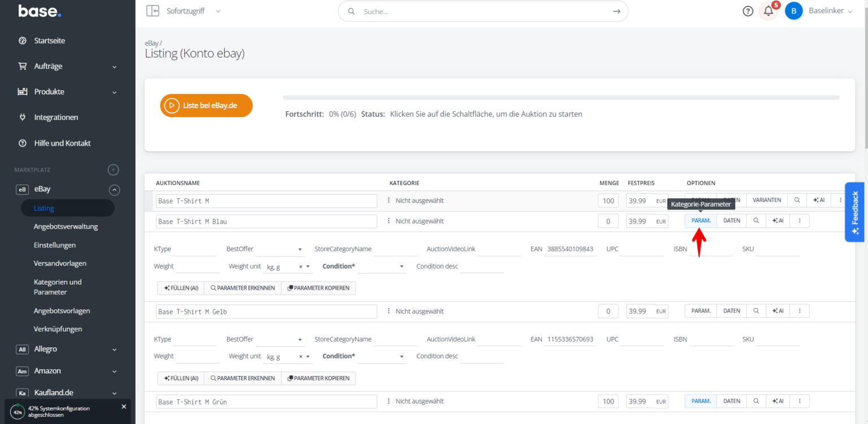Click category dots icon for Base T-Shirt M
The width and height of the screenshot is (868, 424).
[388, 200]
